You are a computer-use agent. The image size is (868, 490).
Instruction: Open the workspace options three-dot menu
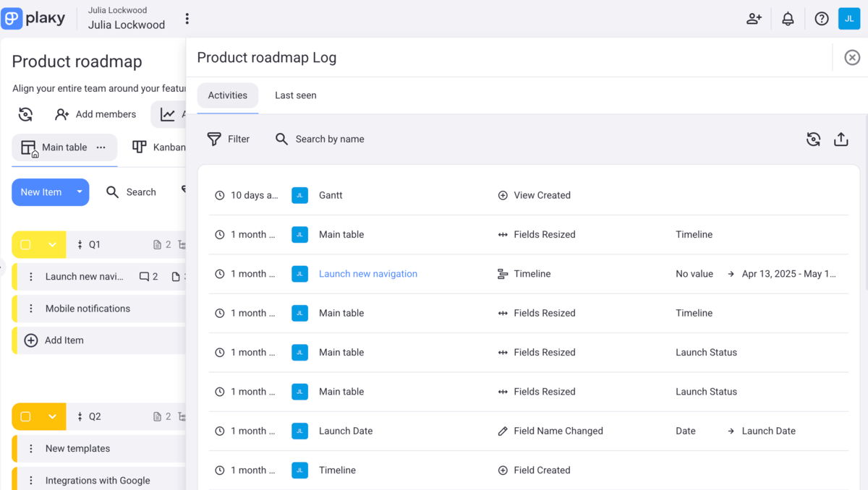click(187, 17)
